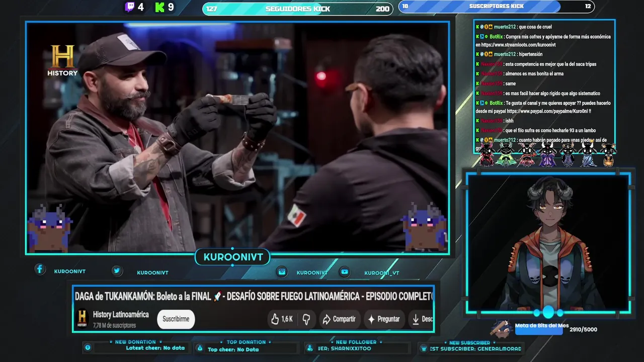Click the 'cuanto habrán pagado' chat message

[562, 140]
